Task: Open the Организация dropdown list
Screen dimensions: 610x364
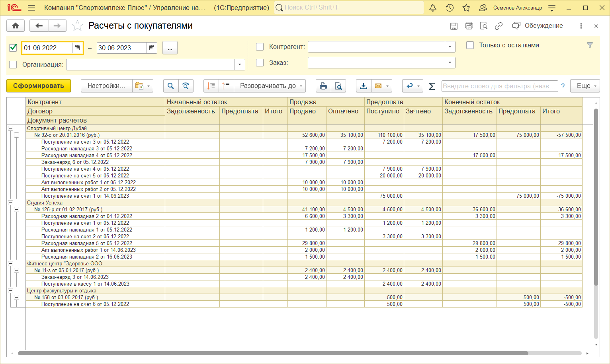Action: point(240,64)
